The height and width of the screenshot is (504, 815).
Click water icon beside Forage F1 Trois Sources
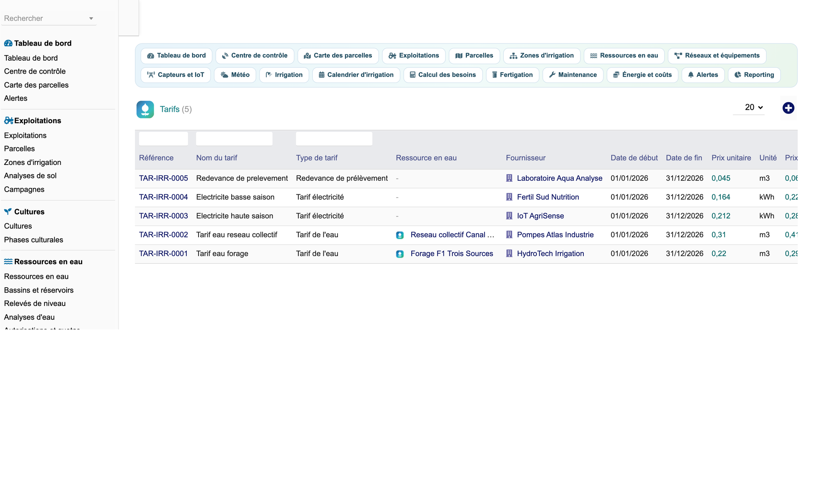pos(400,254)
